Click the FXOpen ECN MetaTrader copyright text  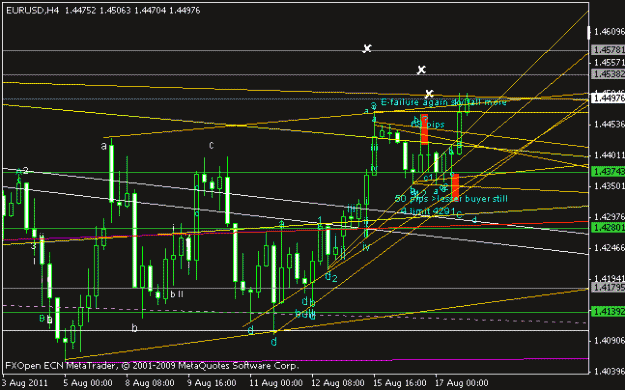152,366
